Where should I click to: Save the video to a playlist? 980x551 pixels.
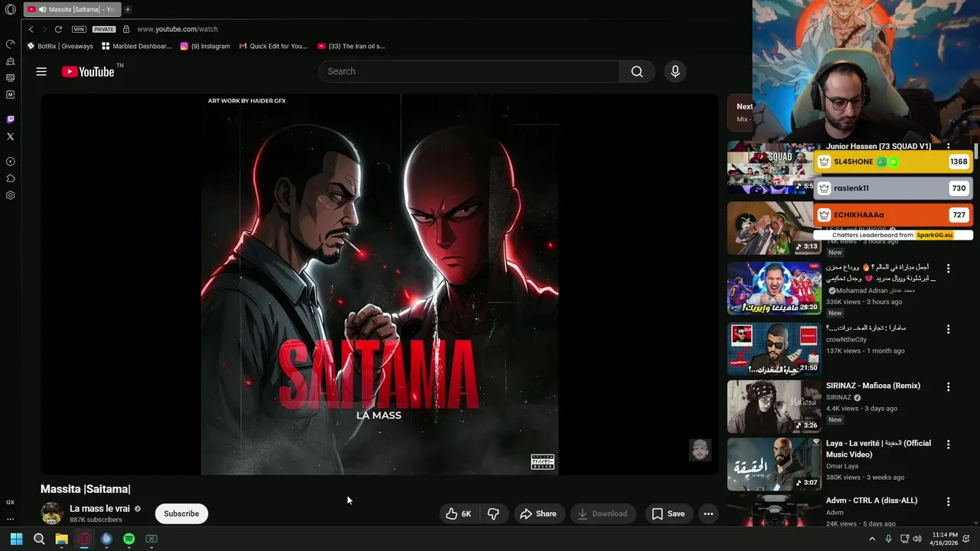(x=668, y=514)
